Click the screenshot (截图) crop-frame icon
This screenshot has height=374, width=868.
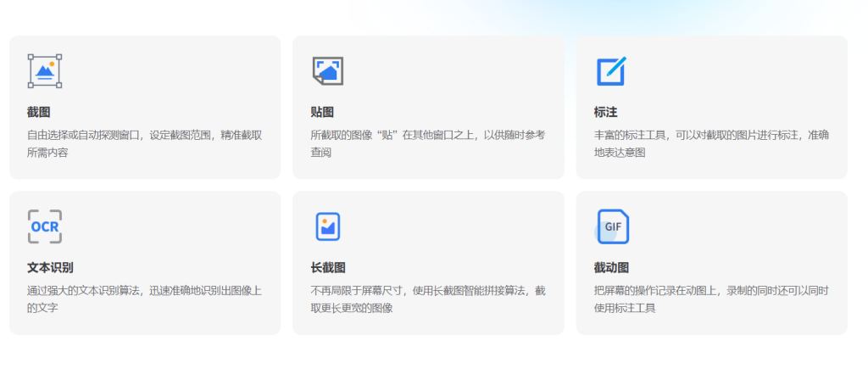point(45,71)
